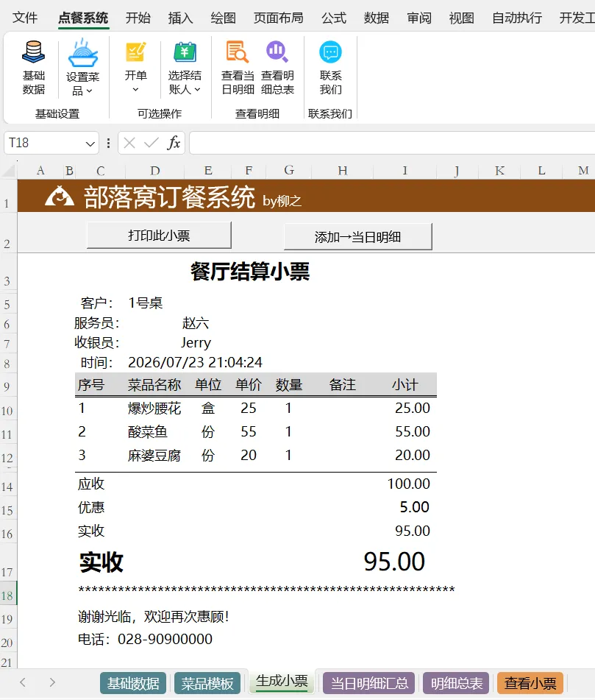Switch to the 自动执行 ribbon tab
Image resolution: width=595 pixels, height=700 pixels.
click(x=517, y=18)
